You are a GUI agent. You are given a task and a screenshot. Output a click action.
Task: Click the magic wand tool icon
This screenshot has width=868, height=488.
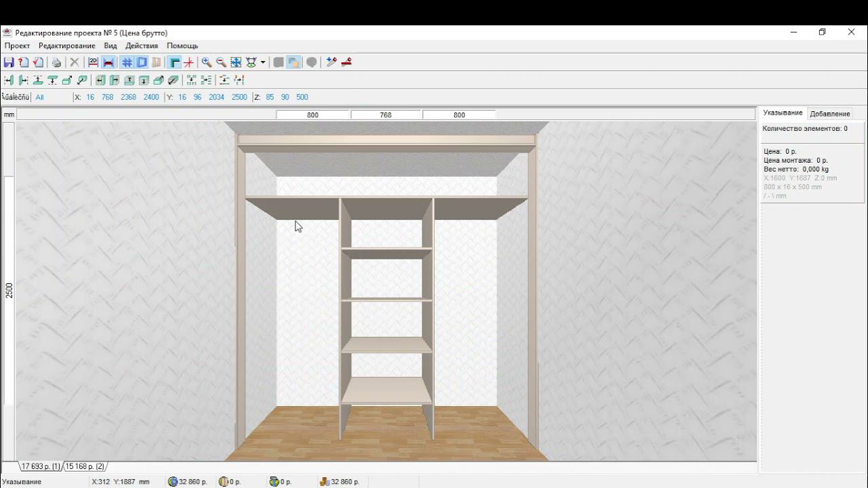pyautogui.click(x=331, y=62)
